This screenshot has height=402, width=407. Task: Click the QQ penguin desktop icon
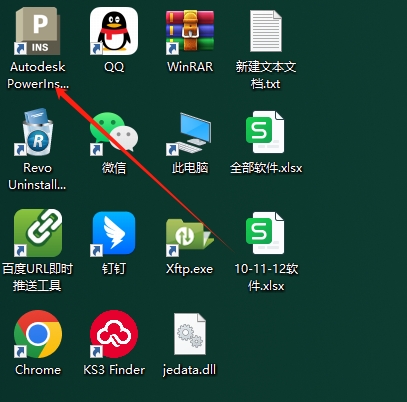point(114,31)
